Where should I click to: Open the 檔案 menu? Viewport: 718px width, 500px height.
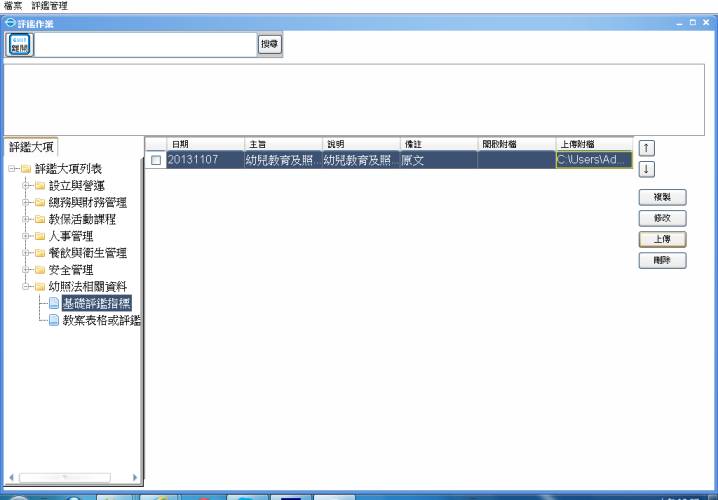pos(15,6)
